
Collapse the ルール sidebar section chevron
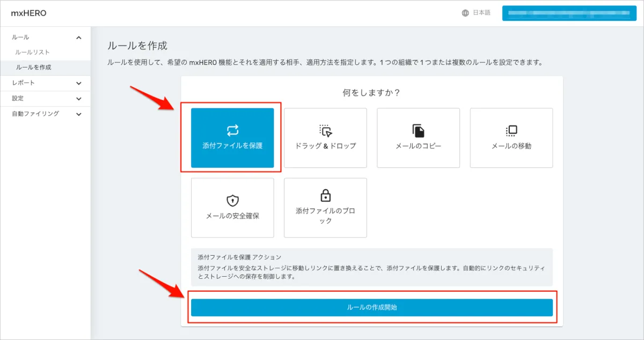[x=79, y=38]
